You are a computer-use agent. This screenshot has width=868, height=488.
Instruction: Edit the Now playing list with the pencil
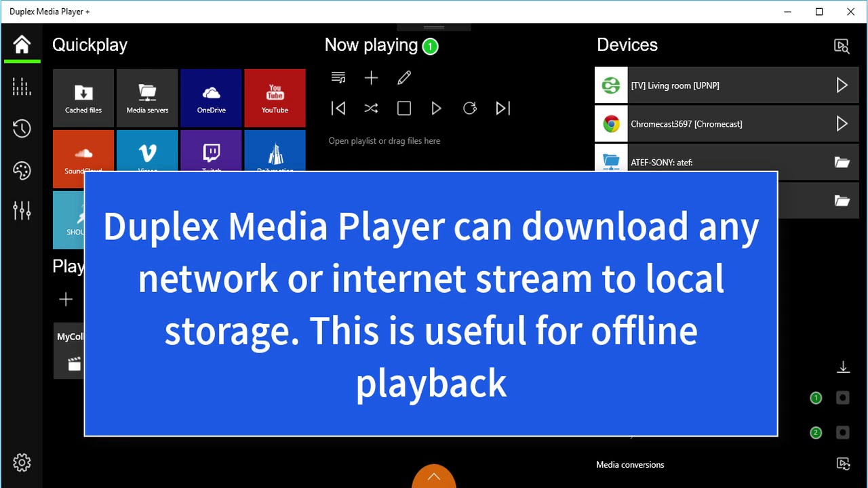[404, 78]
